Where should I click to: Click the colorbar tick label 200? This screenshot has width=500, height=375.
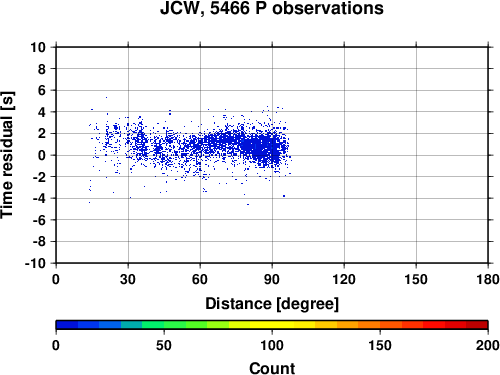tap(487, 345)
